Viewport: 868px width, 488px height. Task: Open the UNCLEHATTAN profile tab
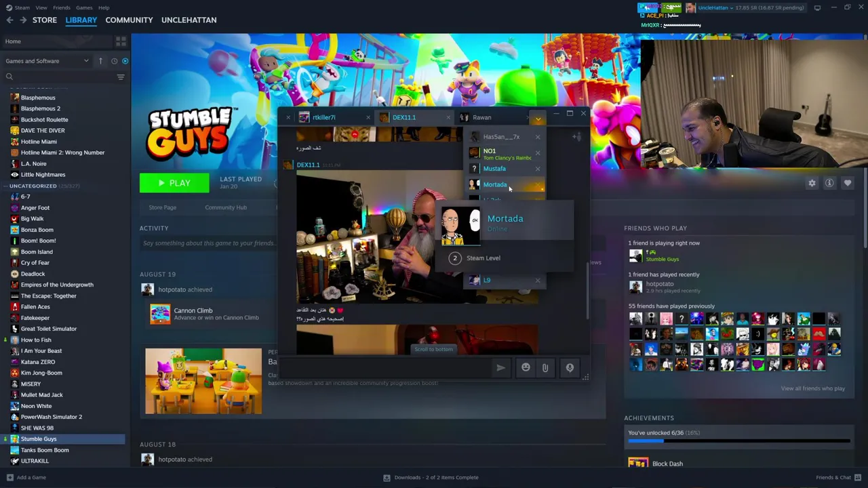(x=189, y=20)
